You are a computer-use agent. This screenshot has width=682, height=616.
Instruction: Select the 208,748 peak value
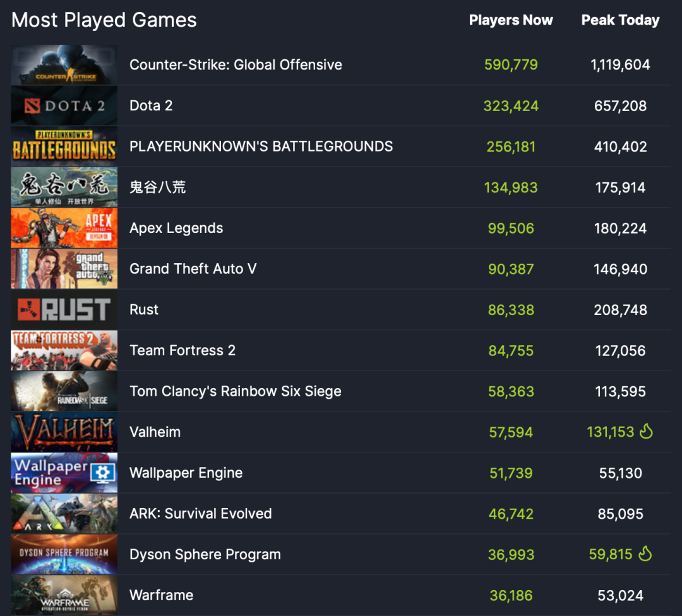click(620, 311)
